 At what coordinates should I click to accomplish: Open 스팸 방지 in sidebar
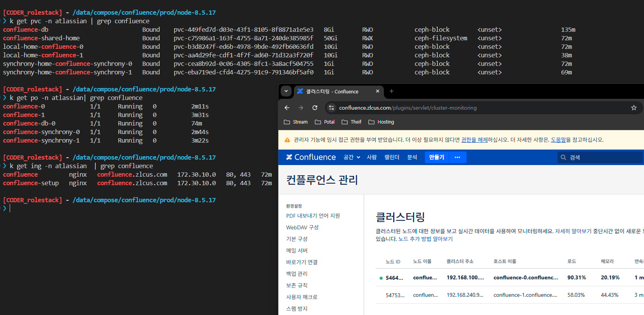coord(297,309)
